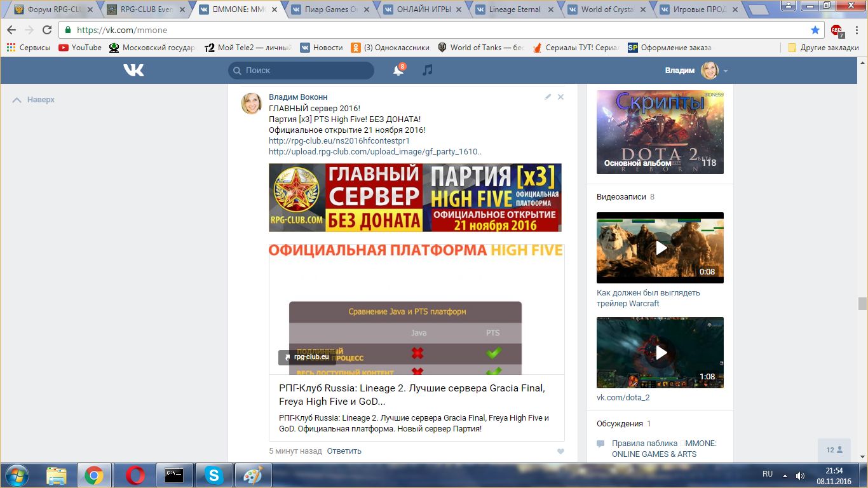This screenshot has height=488, width=868.
Task: Open the Владим Воконн author name link
Action: [x=298, y=97]
